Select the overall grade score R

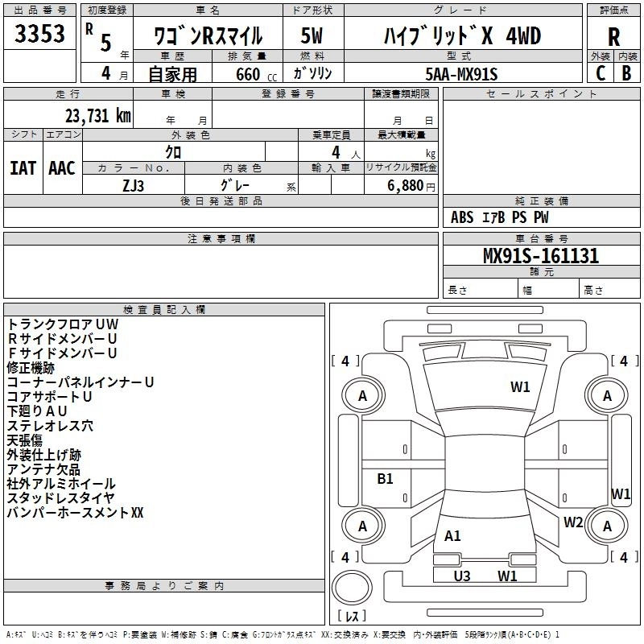613,37
